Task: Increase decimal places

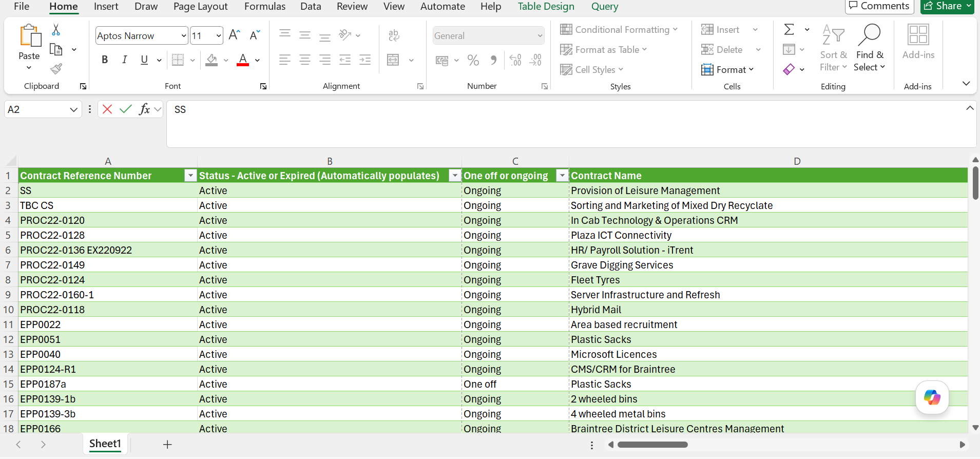Action: pos(515,60)
